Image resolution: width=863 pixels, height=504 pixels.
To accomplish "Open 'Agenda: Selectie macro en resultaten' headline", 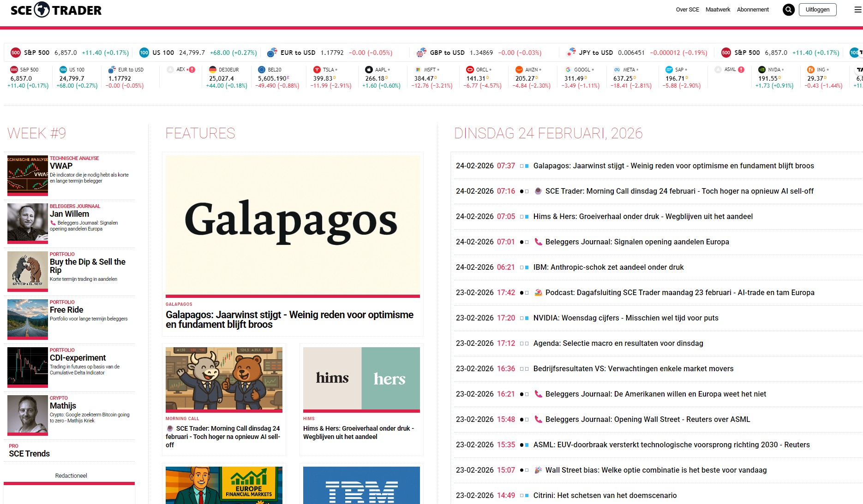I will pyautogui.click(x=618, y=343).
